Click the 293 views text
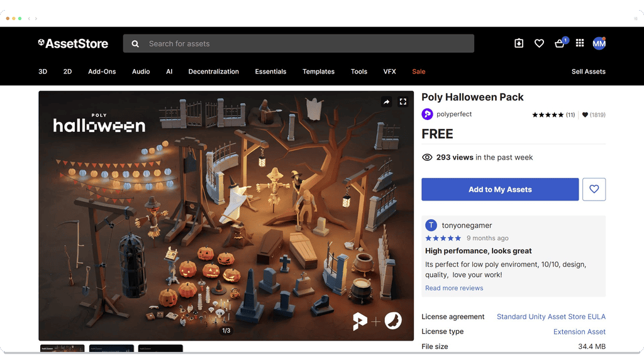 (455, 157)
